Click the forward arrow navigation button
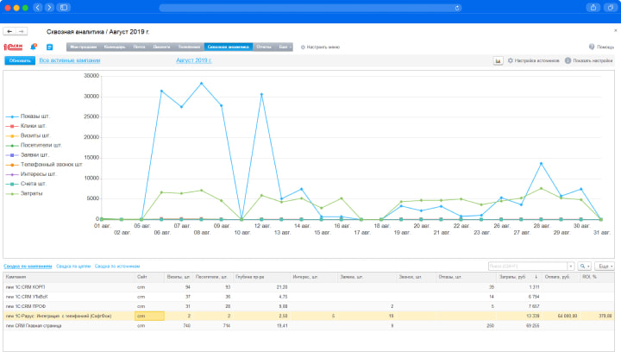 [x=22, y=31]
